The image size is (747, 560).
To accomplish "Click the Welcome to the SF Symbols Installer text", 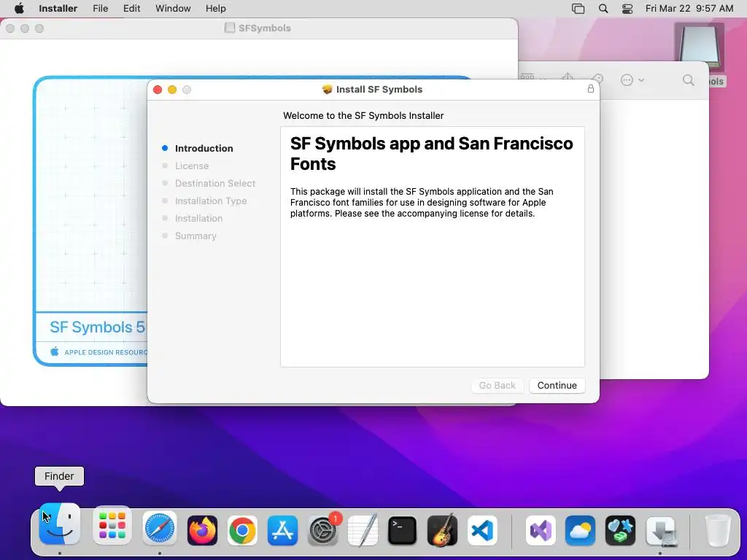I will 363,116.
